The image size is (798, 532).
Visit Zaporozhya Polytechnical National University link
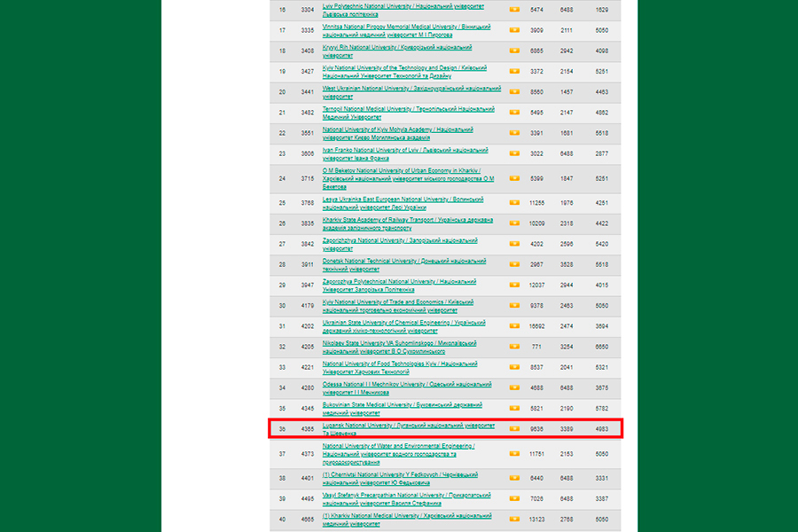click(399, 286)
